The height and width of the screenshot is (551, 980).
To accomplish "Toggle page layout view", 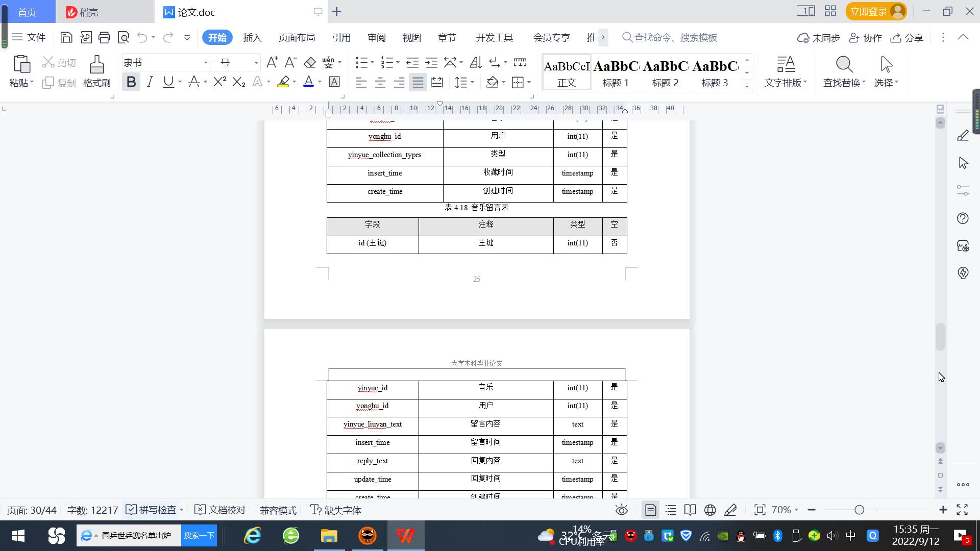I will click(651, 510).
